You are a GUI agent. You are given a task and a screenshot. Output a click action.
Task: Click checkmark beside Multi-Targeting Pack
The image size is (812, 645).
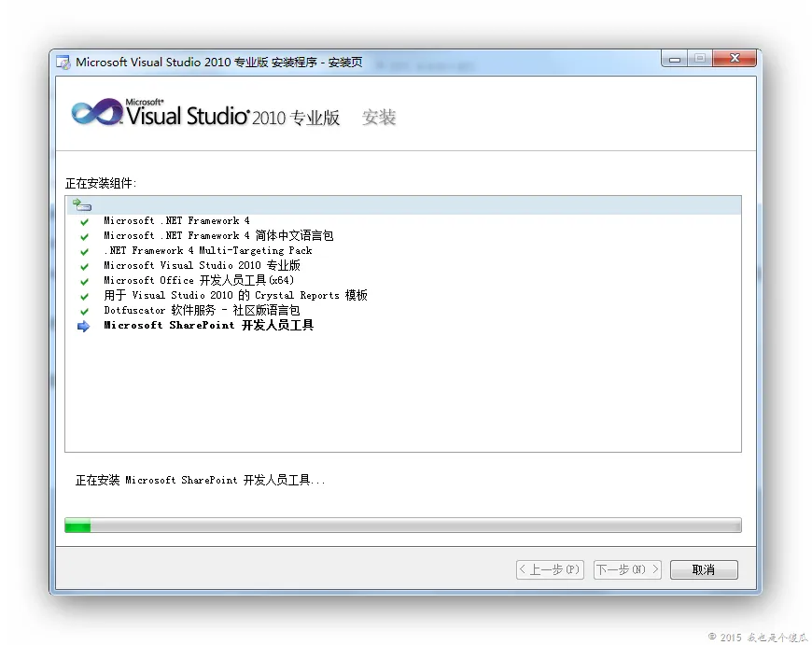(x=84, y=252)
